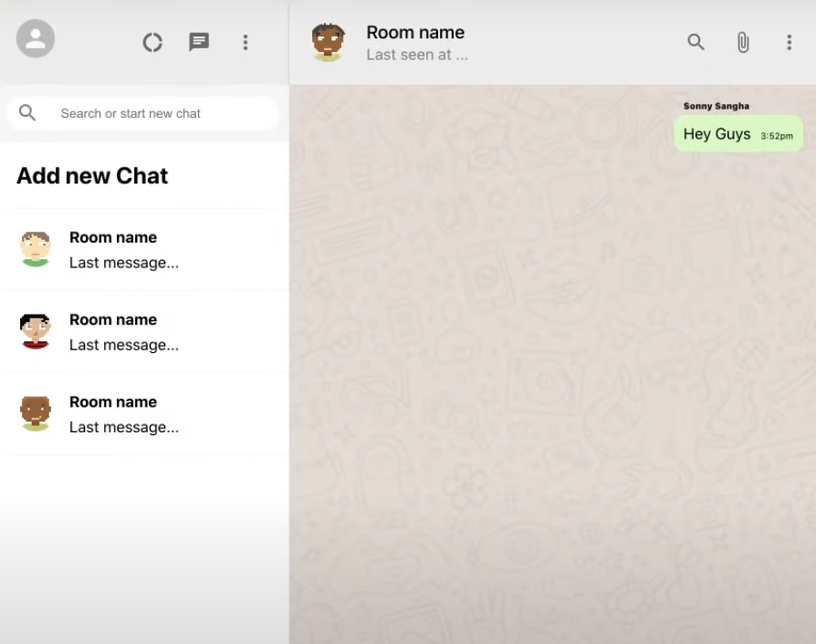Open the status donut icon in sidebar
Image resolution: width=816 pixels, height=644 pixels.
(152, 42)
